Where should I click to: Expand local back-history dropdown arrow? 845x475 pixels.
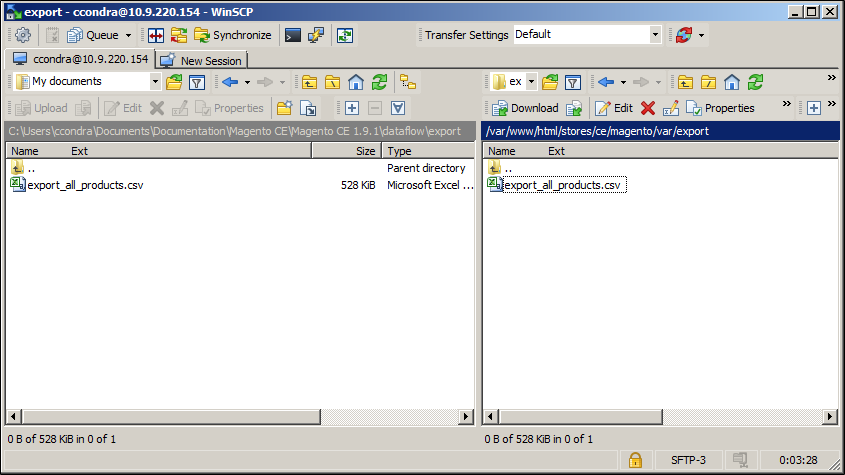point(247,82)
